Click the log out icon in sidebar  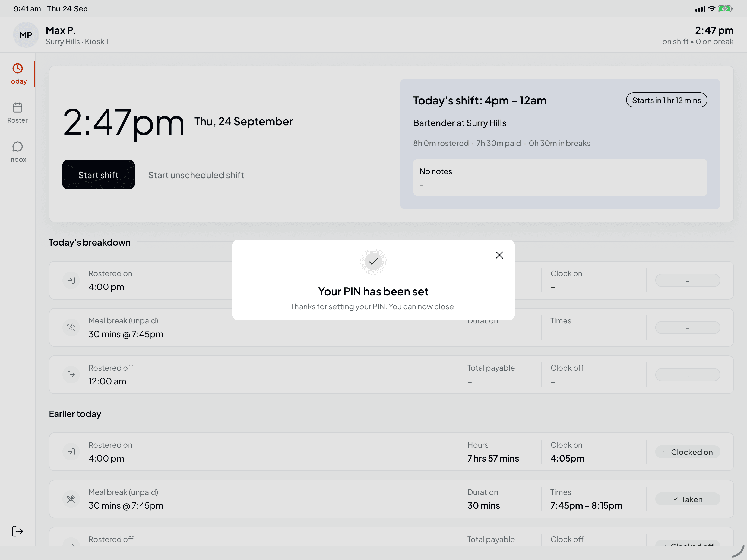pyautogui.click(x=17, y=531)
